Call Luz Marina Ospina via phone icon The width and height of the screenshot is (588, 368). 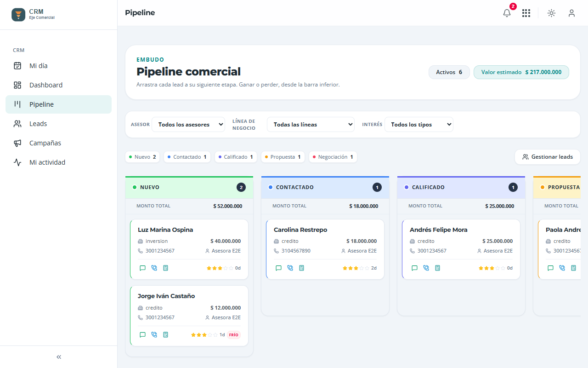click(x=154, y=268)
